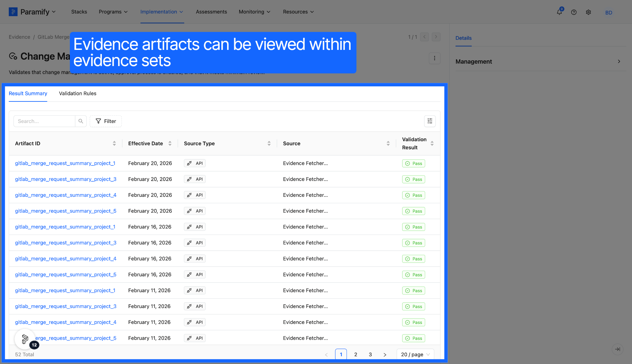The height and width of the screenshot is (364, 632).
Task: Expand the Implementation menu
Action: [x=162, y=12]
